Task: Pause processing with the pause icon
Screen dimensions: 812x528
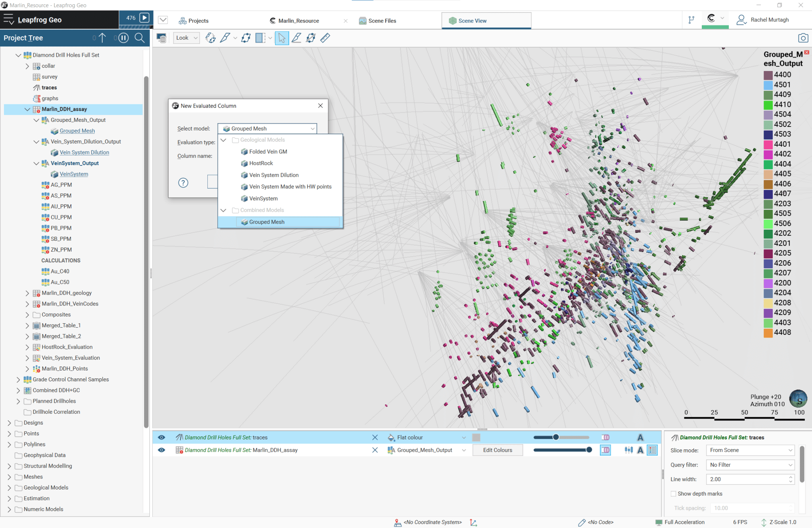Action: point(124,38)
